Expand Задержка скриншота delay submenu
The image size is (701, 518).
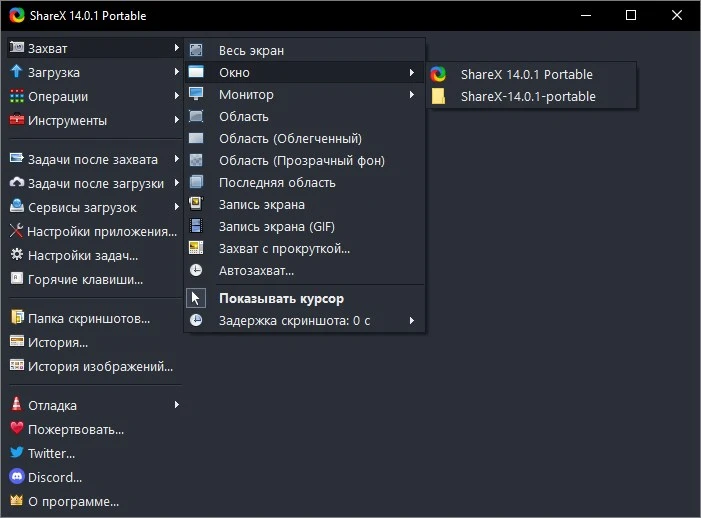pyautogui.click(x=411, y=320)
